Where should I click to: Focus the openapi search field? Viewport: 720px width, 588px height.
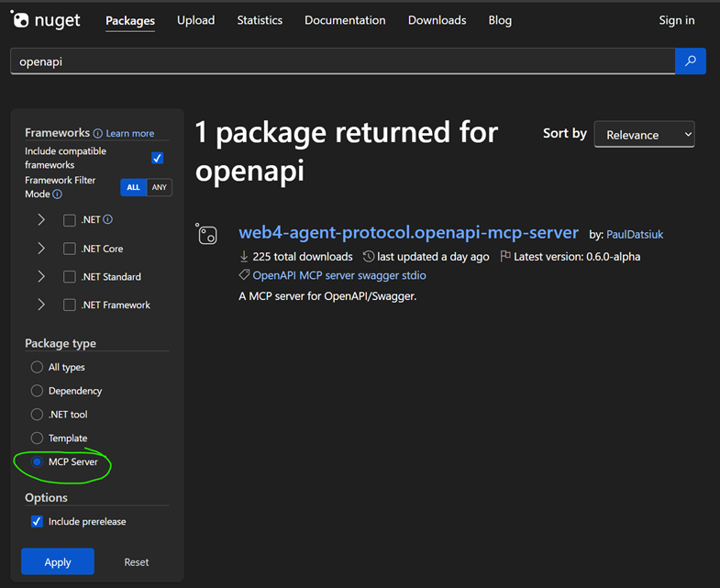(x=342, y=61)
